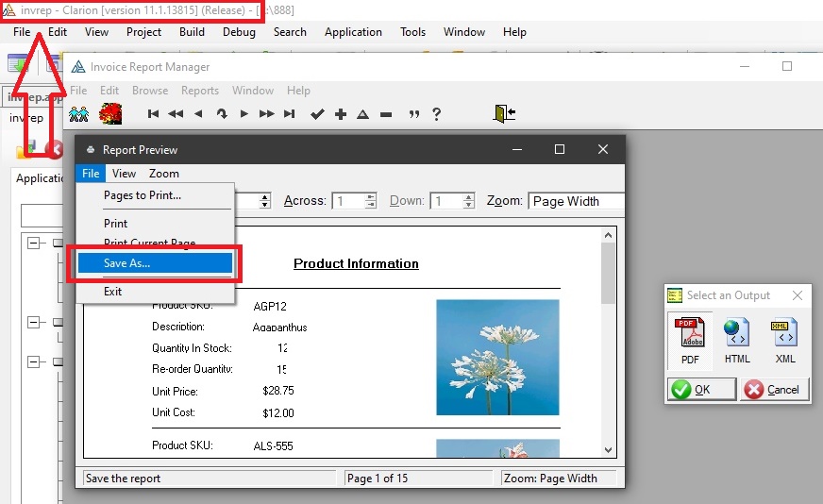Click the question mark help icon
This screenshot has width=823, height=504.
(436, 114)
